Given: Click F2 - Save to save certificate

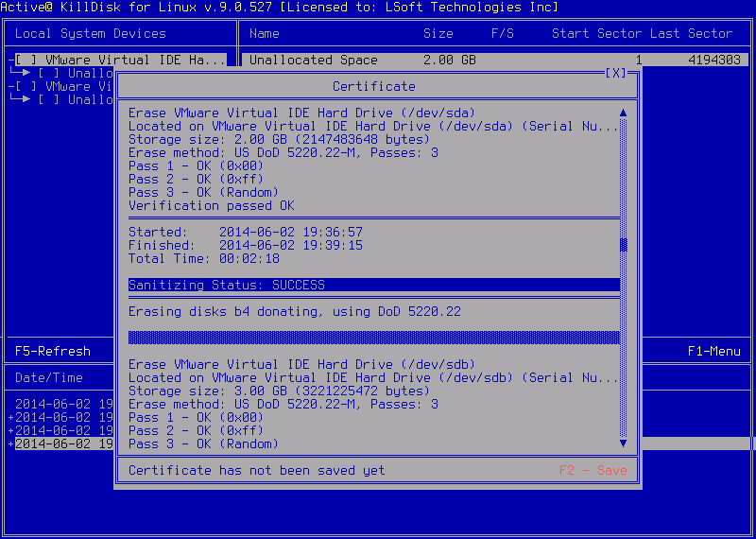Looking at the screenshot, I should point(593,471).
